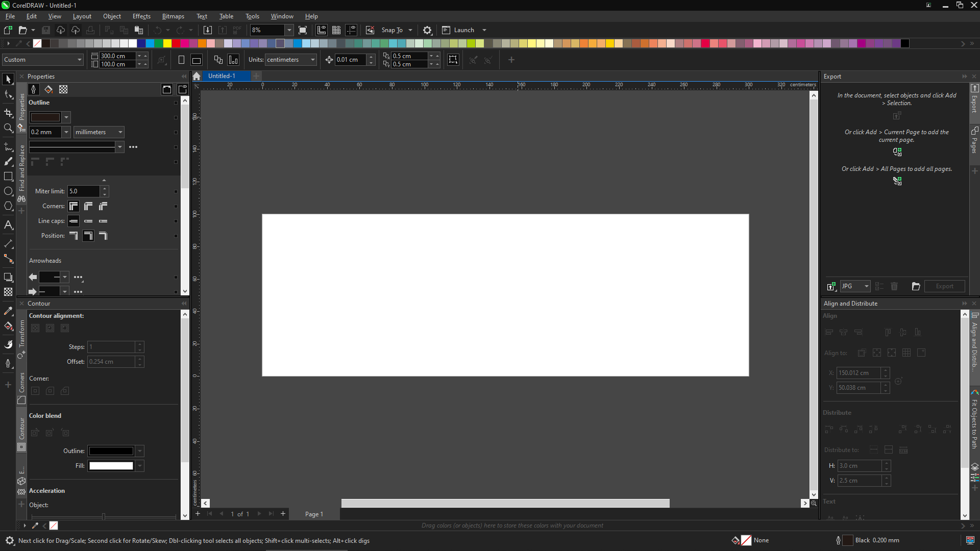Select the Interactive Fill tool

tap(8, 326)
